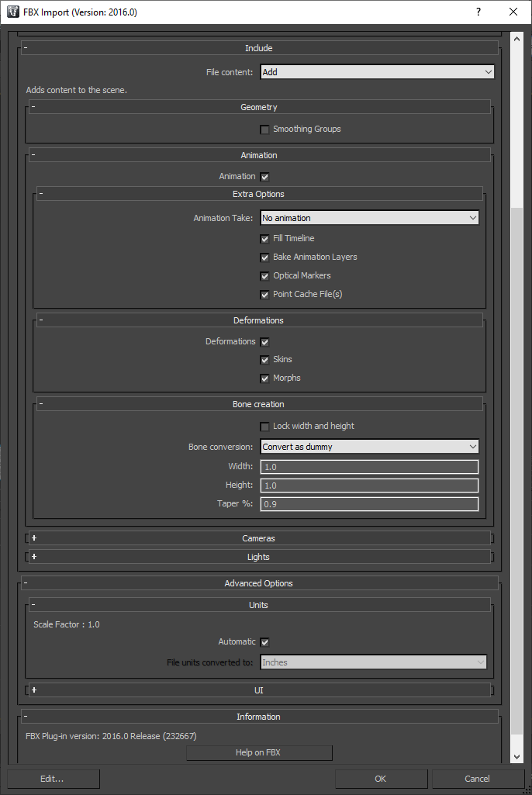532x795 pixels.
Task: Collapse the Include rollout
Action: point(259,47)
